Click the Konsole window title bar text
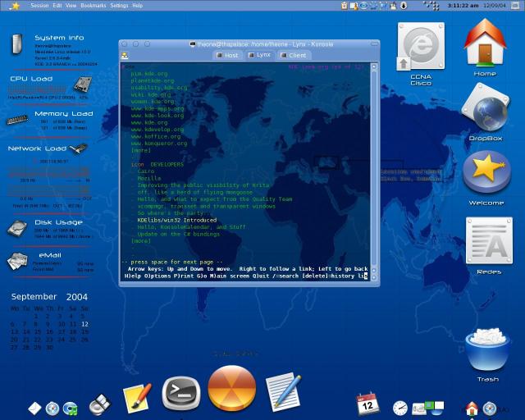The width and height of the screenshot is (525, 420). click(264, 43)
